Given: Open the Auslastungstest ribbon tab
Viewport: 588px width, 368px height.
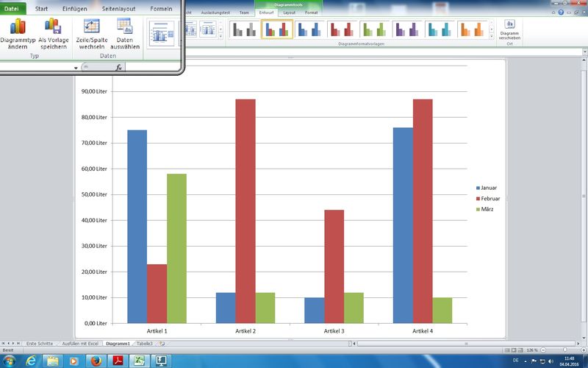Looking at the screenshot, I should coord(215,13).
